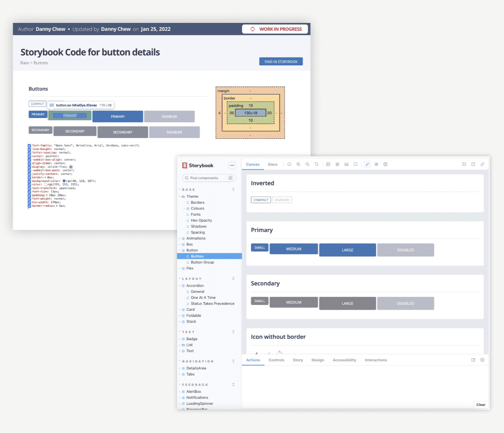504x433 pixels.
Task: Expand the Animations tree node
Action: tap(180, 239)
